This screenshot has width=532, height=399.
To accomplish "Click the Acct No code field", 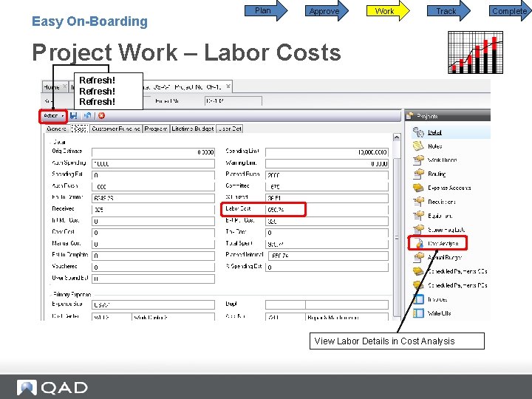I will [285, 317].
